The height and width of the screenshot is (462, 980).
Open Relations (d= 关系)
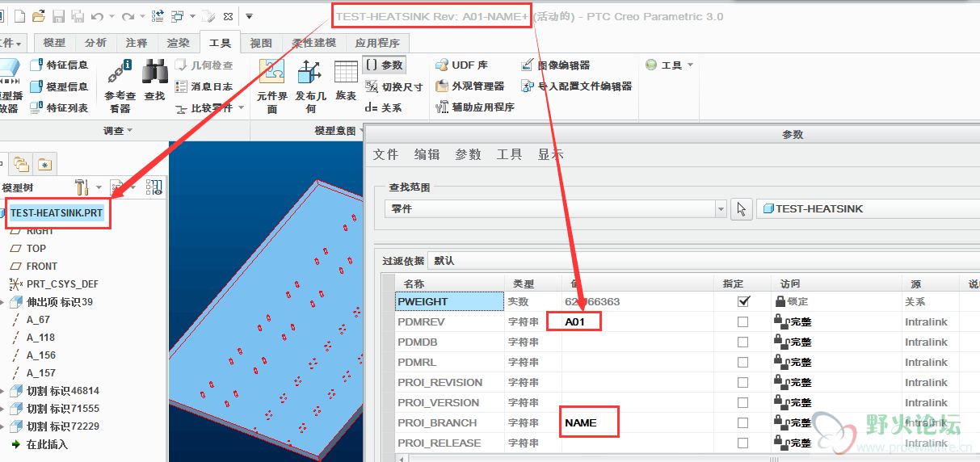pos(384,107)
